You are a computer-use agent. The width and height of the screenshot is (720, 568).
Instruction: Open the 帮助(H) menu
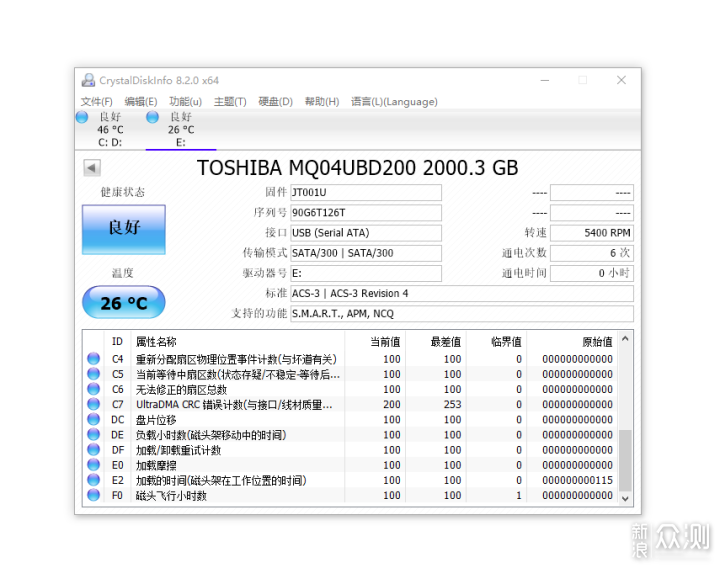click(x=322, y=101)
